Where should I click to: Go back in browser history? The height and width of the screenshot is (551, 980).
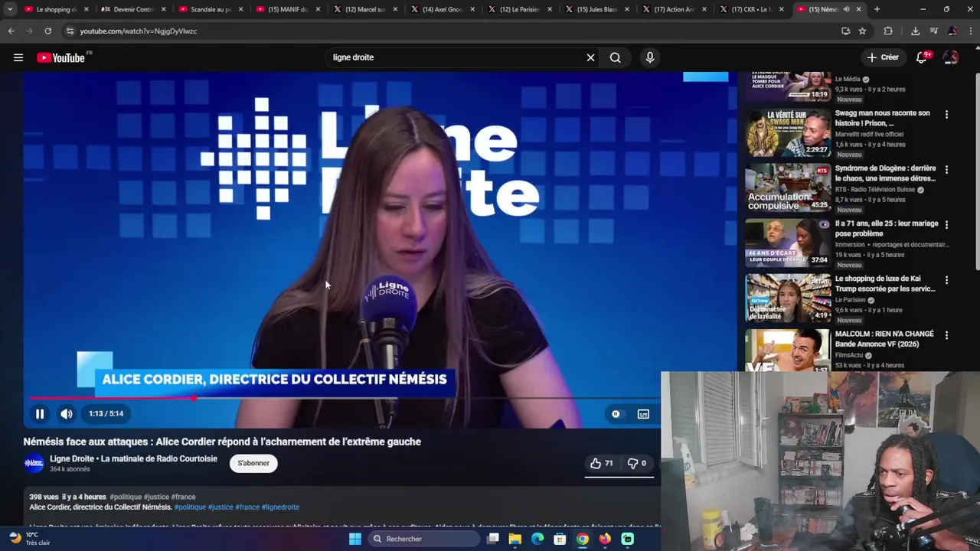coord(11,31)
